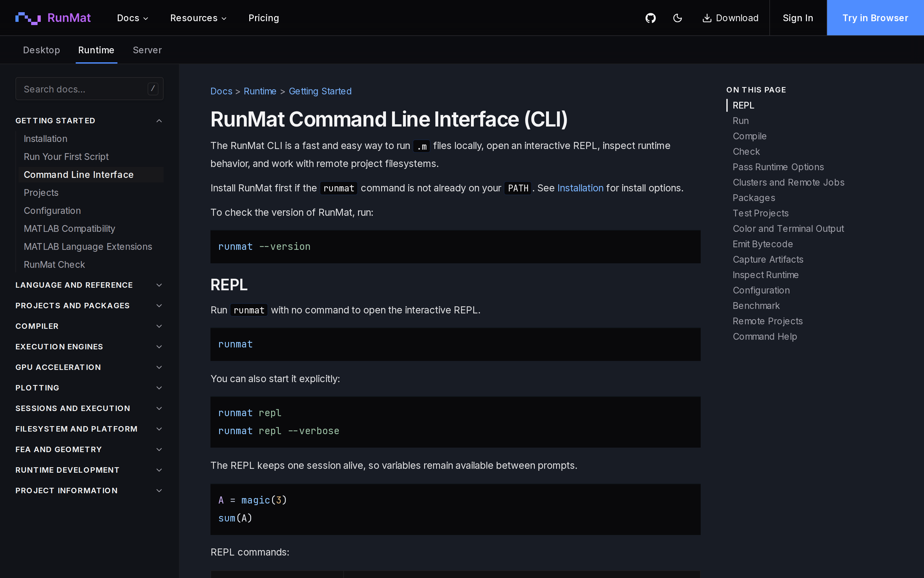This screenshot has height=578, width=924.
Task: Open Configuration in the left sidebar
Action: 52,211
